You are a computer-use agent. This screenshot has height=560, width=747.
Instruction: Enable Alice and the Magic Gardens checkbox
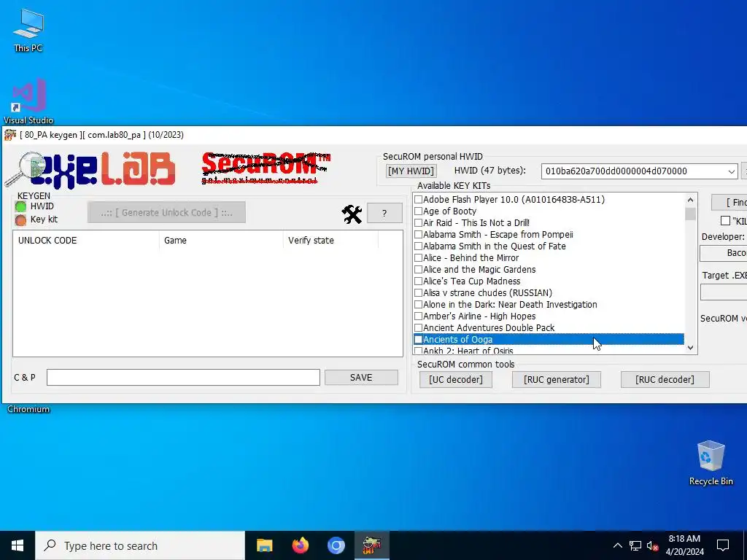[418, 270]
